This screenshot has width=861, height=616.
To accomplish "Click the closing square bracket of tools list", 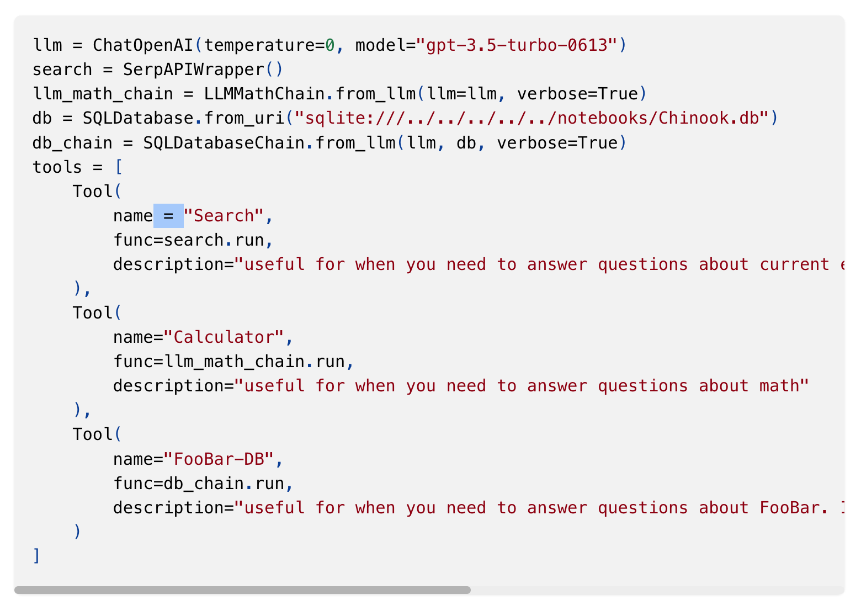I will [x=36, y=556].
